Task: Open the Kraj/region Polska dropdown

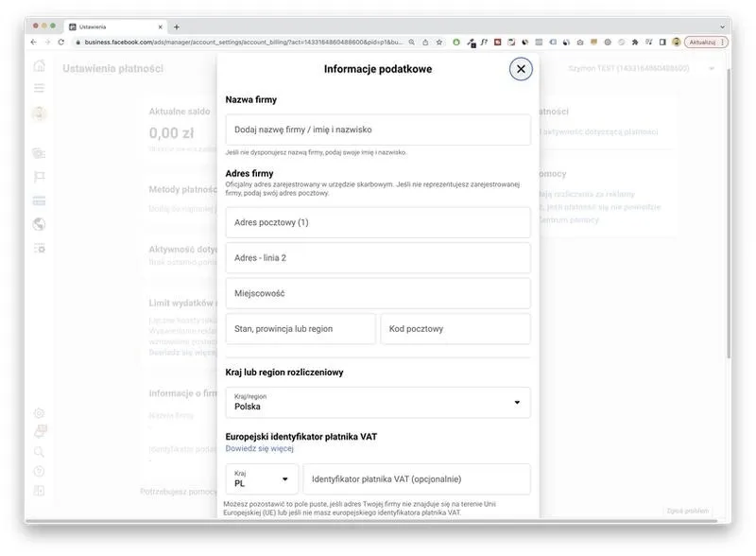Action: click(x=377, y=402)
